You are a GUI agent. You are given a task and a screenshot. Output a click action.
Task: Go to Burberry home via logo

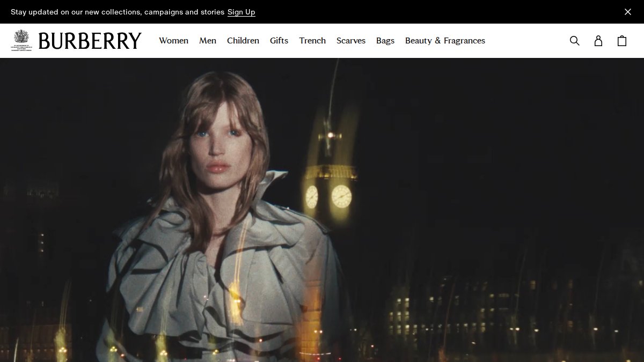[x=90, y=41]
